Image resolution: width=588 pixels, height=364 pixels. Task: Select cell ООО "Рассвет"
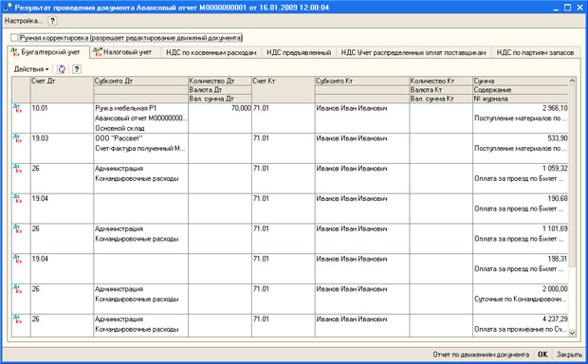pyautogui.click(x=140, y=138)
